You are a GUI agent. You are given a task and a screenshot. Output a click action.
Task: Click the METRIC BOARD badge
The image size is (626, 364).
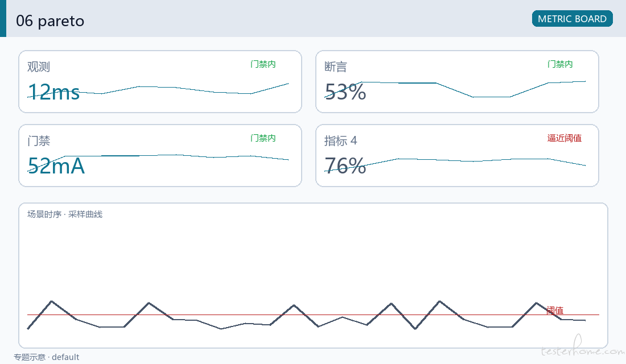click(x=572, y=19)
